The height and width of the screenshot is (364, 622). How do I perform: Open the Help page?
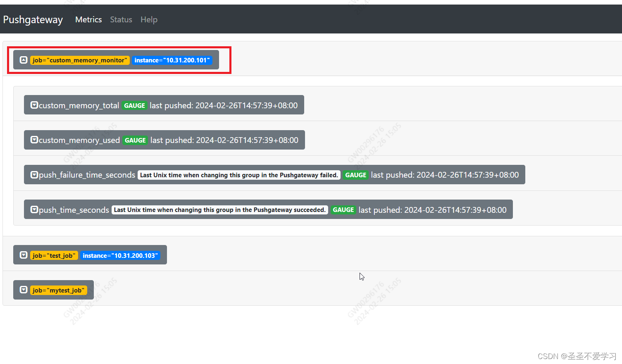[149, 19]
